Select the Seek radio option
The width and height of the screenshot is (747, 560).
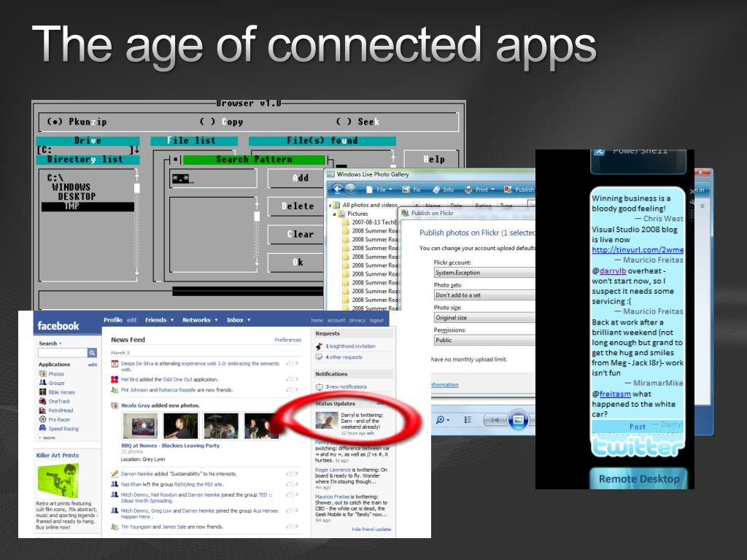tap(357, 122)
